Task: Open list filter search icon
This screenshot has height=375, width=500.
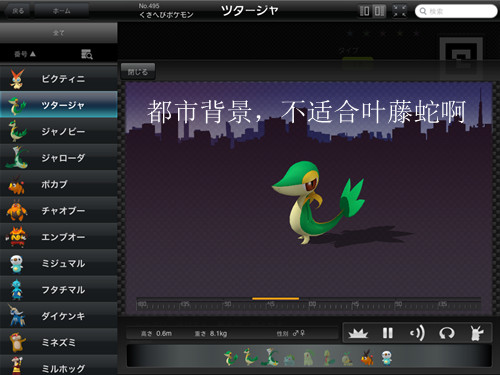Action: (87, 54)
